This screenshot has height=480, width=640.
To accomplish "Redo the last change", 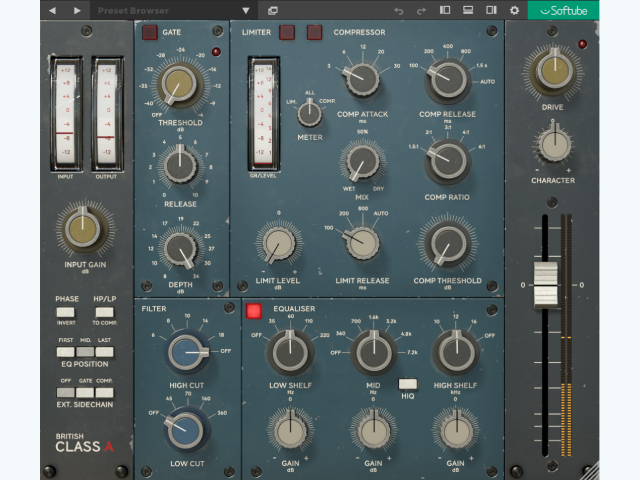I will click(x=421, y=11).
